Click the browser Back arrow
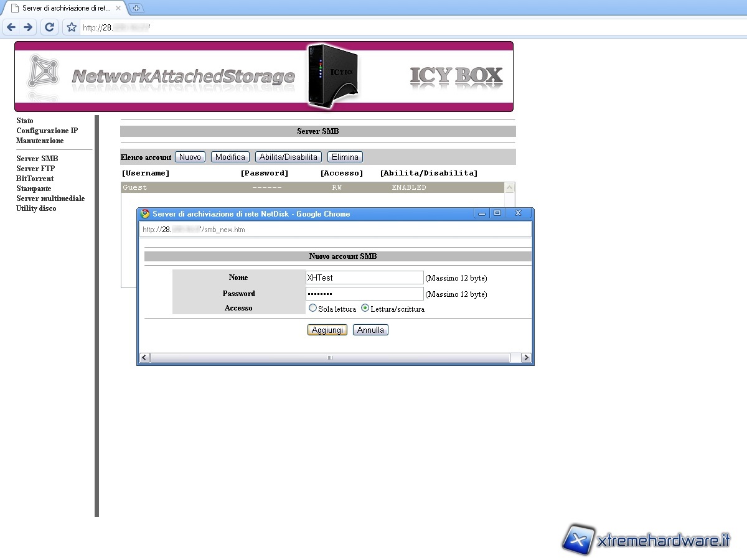Viewport: 747px width, 560px height. (x=11, y=27)
